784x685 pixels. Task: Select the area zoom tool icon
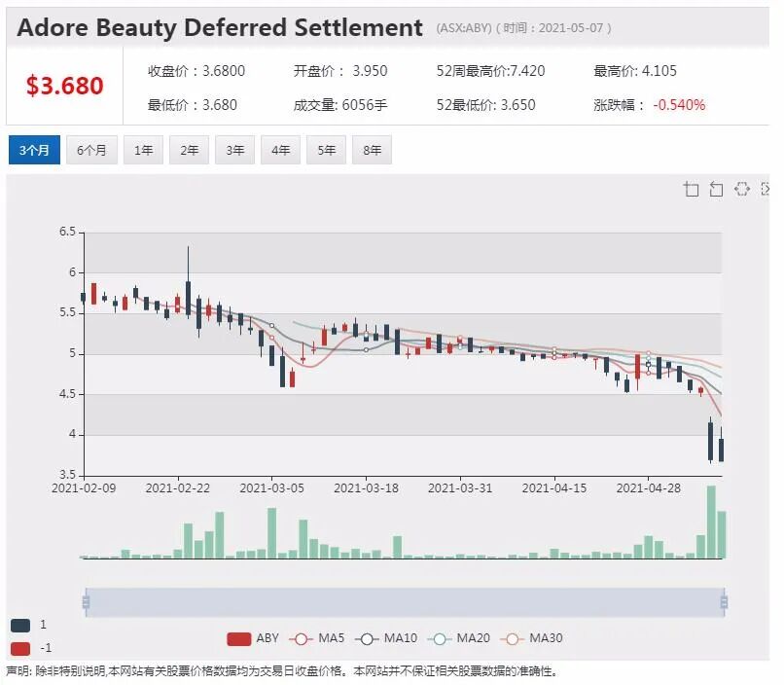(691, 190)
